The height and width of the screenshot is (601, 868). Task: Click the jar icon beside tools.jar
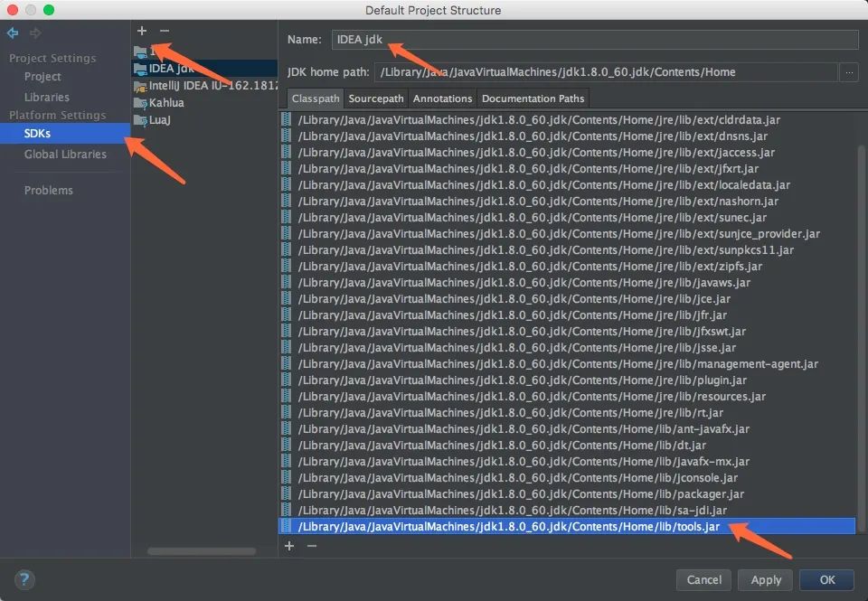(x=287, y=526)
